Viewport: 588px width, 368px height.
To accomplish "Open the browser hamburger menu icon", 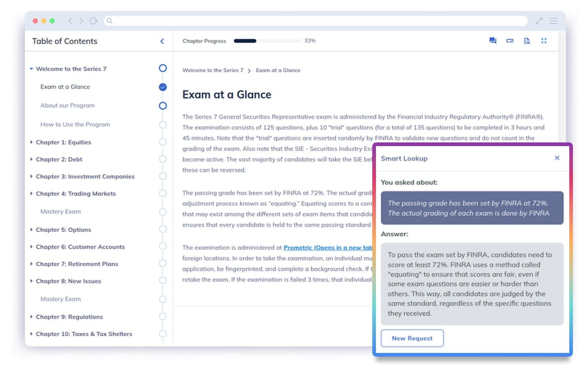I will point(553,21).
